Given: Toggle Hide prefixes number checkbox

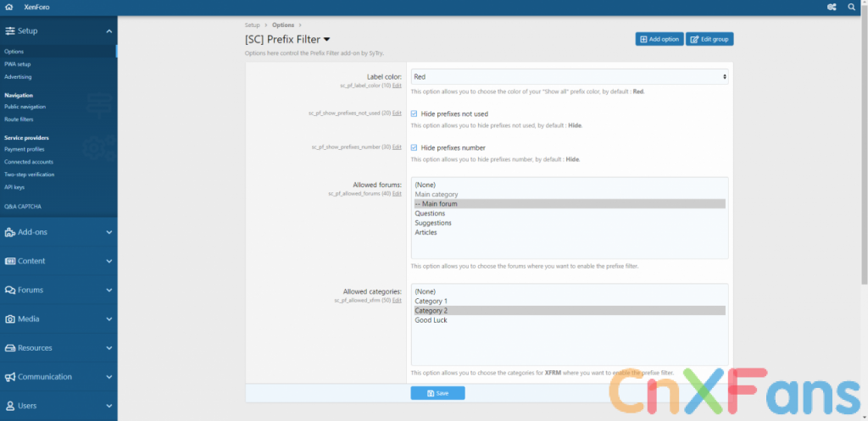Looking at the screenshot, I should [414, 147].
